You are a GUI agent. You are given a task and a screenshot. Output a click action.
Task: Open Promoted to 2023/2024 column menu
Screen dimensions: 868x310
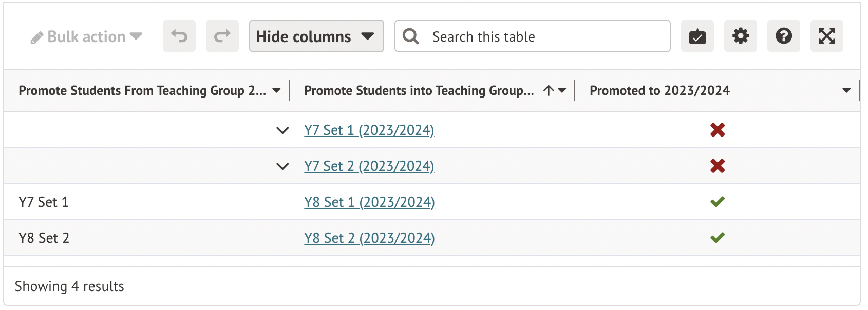pyautogui.click(x=846, y=91)
